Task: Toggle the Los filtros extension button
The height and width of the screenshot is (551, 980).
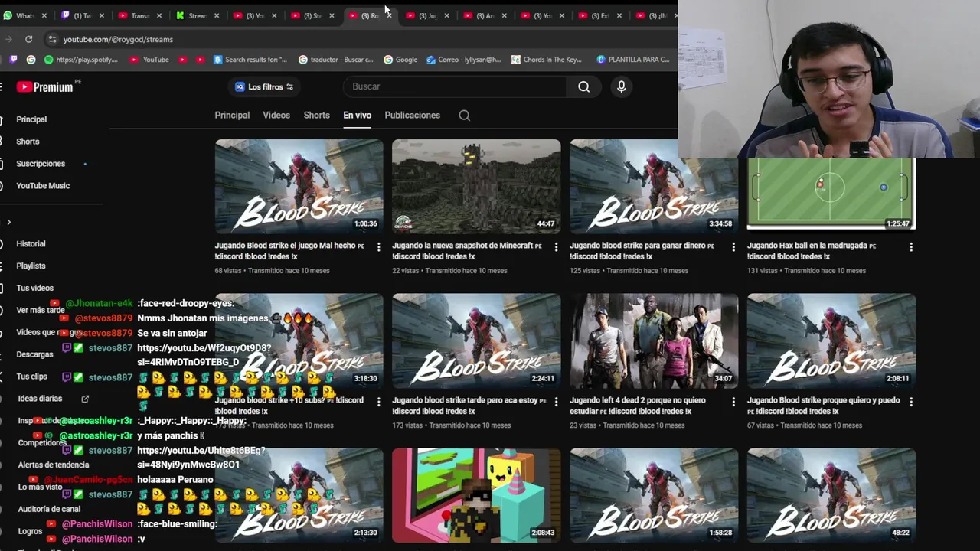Action: pyautogui.click(x=264, y=86)
